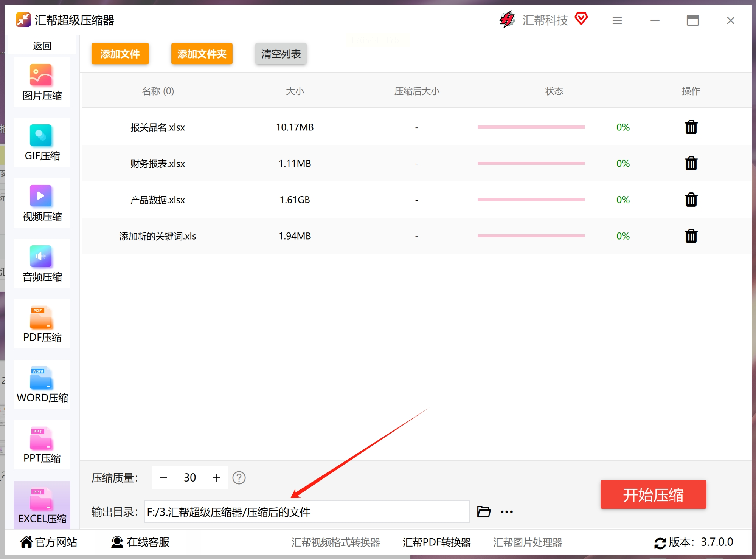Open the hamburger menu in title bar
The height and width of the screenshot is (559, 756).
(x=617, y=20)
